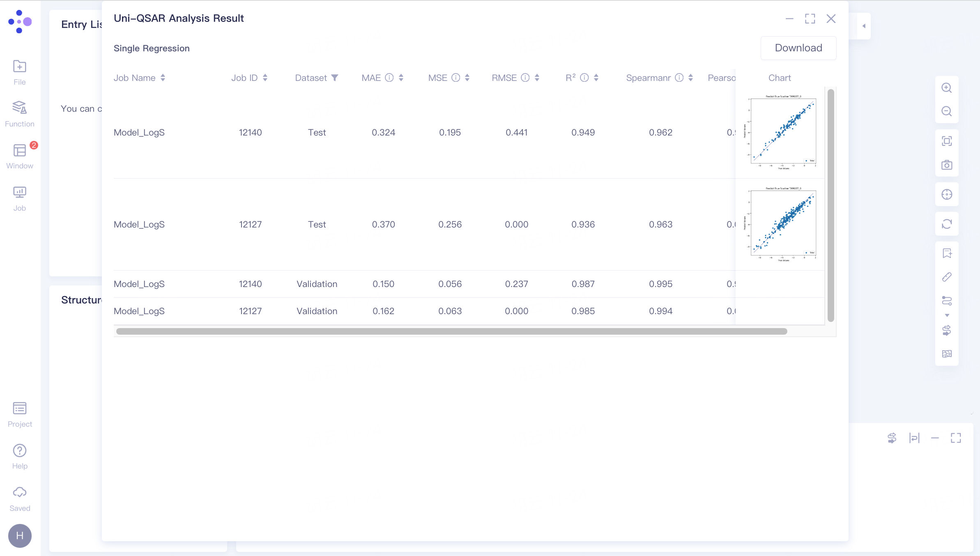Open the Function panel in the sidebar
The height and width of the screenshot is (556, 980).
tap(20, 114)
